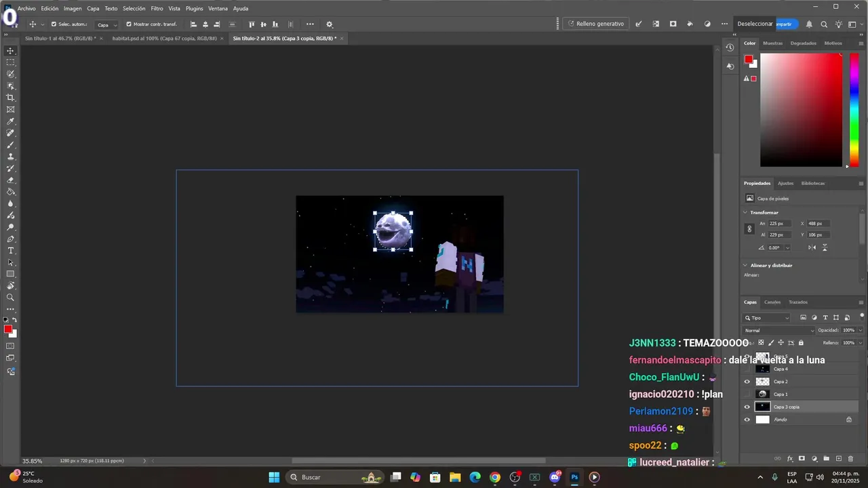Select the Crop tool
The height and width of the screenshot is (488, 868).
pyautogui.click(x=10, y=98)
